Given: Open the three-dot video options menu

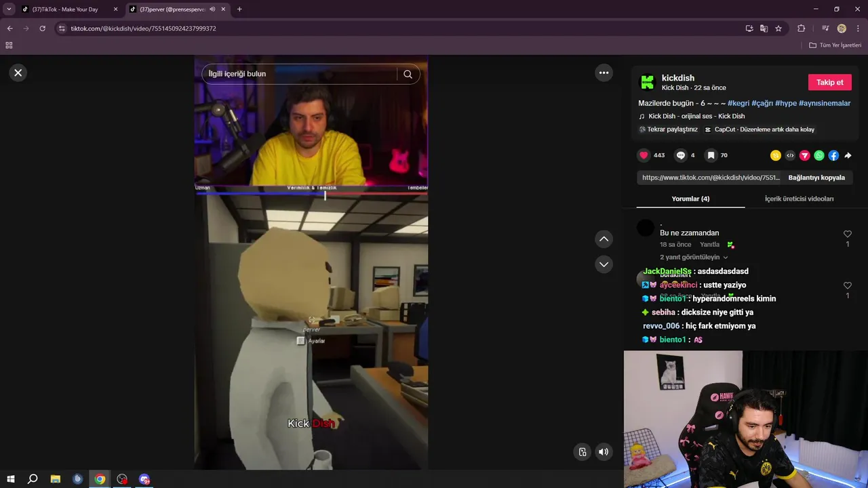Looking at the screenshot, I should 604,73.
